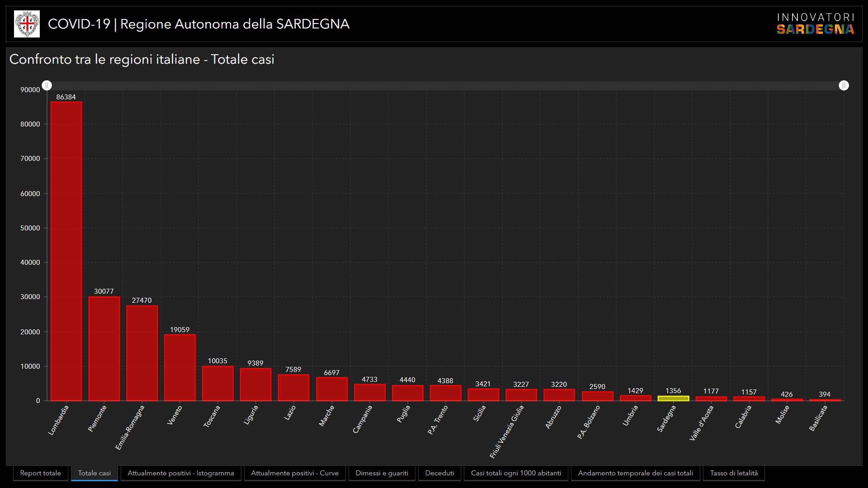
Task: Click the Emilia-Romagna bar showing 27470
Action: point(142,352)
